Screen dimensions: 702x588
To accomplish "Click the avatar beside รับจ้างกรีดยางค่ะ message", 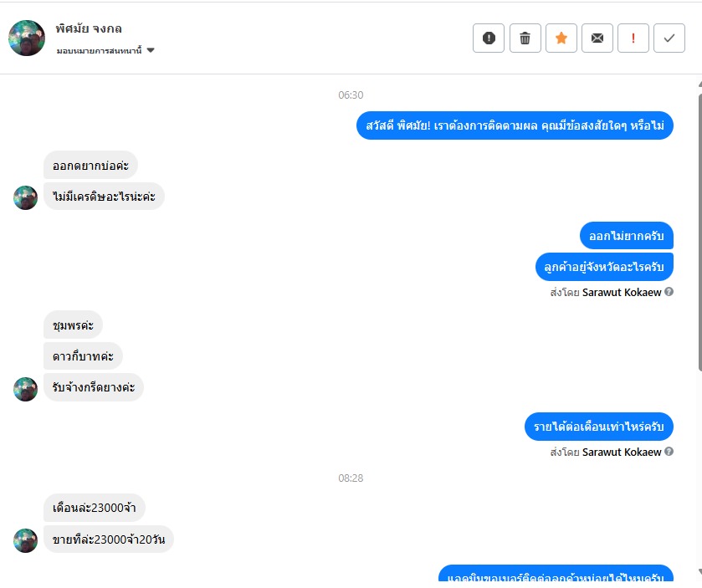I will pos(25,389).
